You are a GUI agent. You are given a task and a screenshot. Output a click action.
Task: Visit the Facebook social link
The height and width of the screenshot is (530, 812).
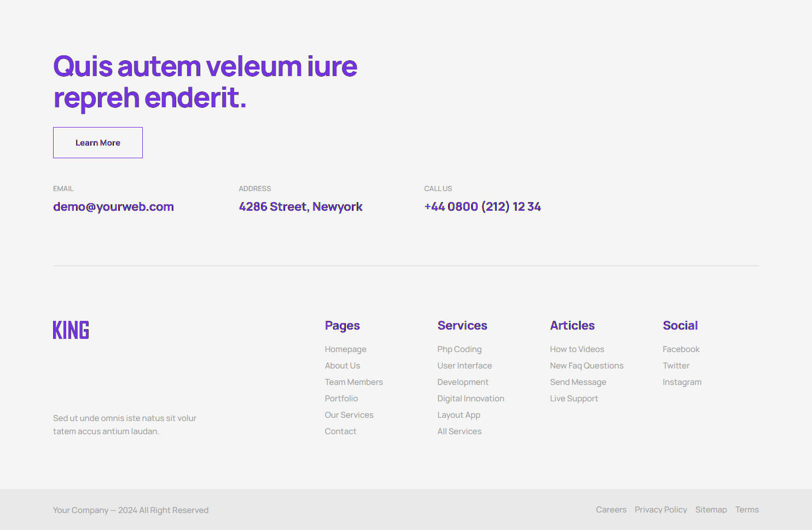[x=681, y=349]
